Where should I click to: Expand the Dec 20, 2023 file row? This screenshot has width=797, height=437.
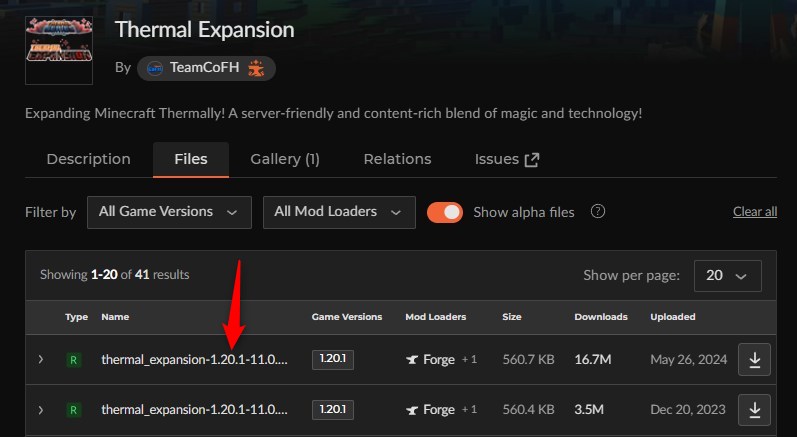pos(41,410)
